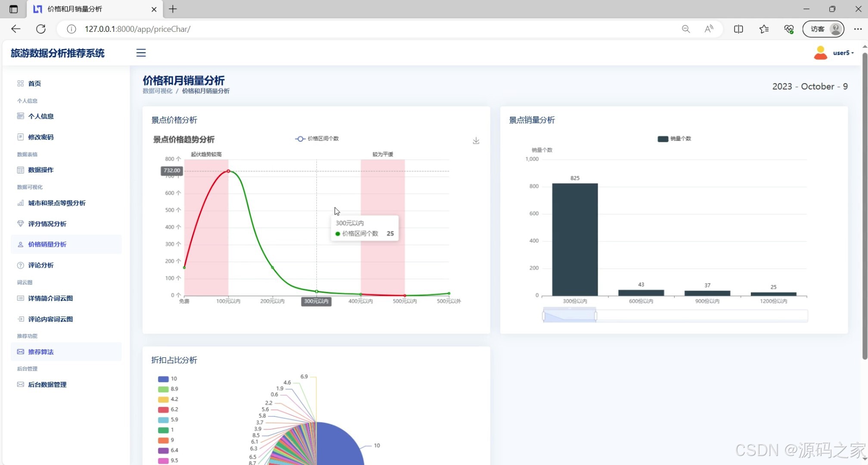Click the 732.00 peak point at 100元以内
Image resolution: width=868 pixels, height=465 pixels.
pyautogui.click(x=228, y=171)
